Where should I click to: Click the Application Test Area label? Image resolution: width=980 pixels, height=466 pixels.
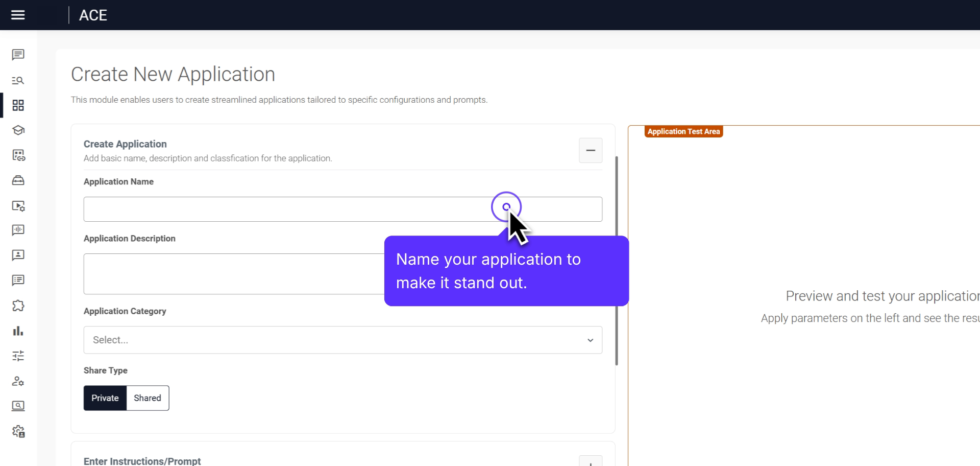coord(684,131)
